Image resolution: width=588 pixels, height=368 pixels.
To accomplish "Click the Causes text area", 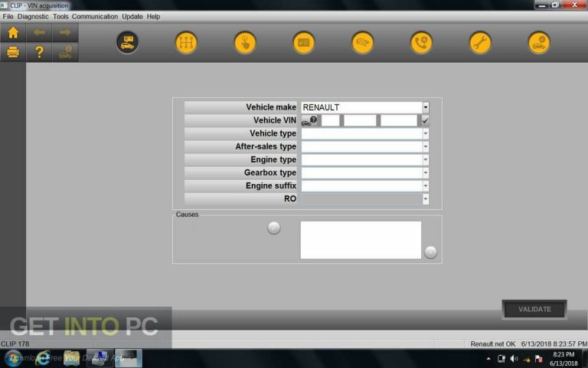I will pos(361,240).
